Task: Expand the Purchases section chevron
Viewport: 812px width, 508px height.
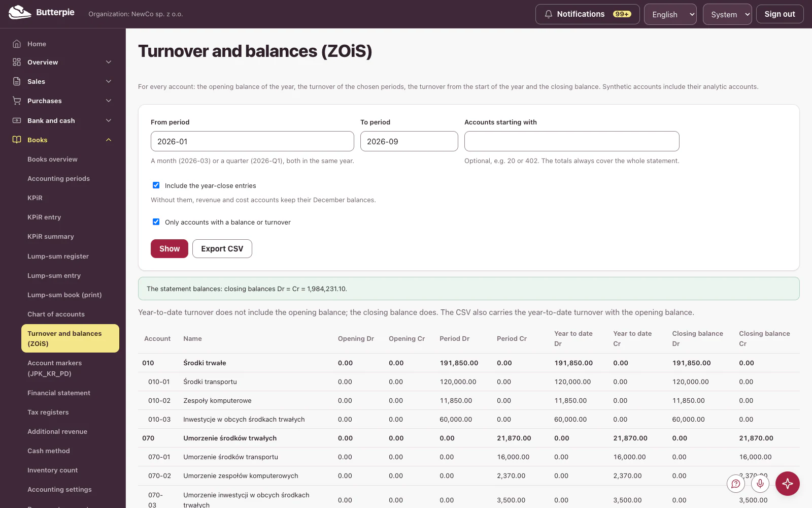Action: click(x=109, y=101)
